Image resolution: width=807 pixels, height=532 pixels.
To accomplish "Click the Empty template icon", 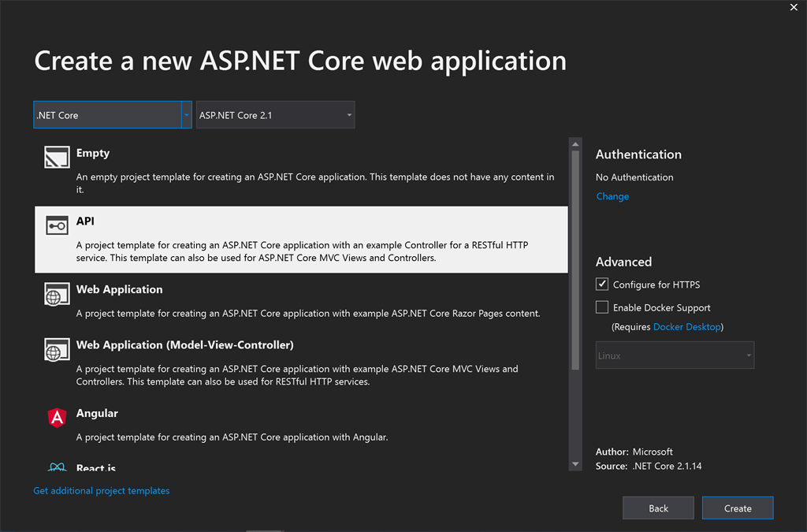I will [x=57, y=158].
